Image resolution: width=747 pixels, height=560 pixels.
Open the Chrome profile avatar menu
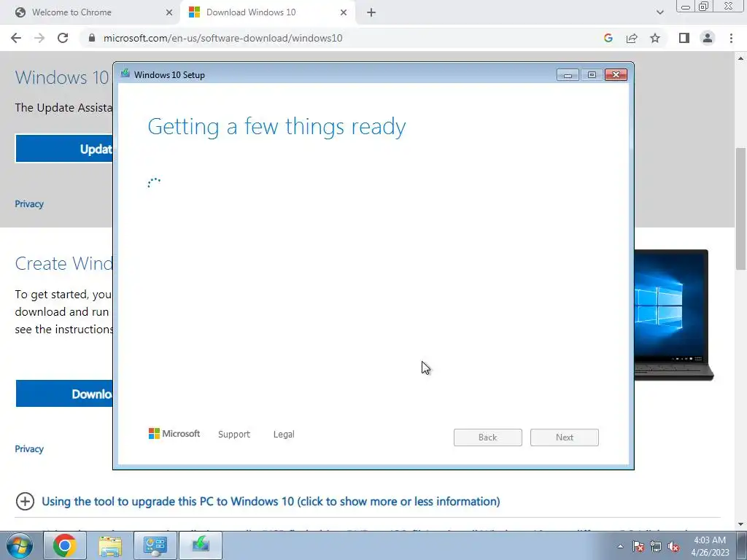point(708,38)
